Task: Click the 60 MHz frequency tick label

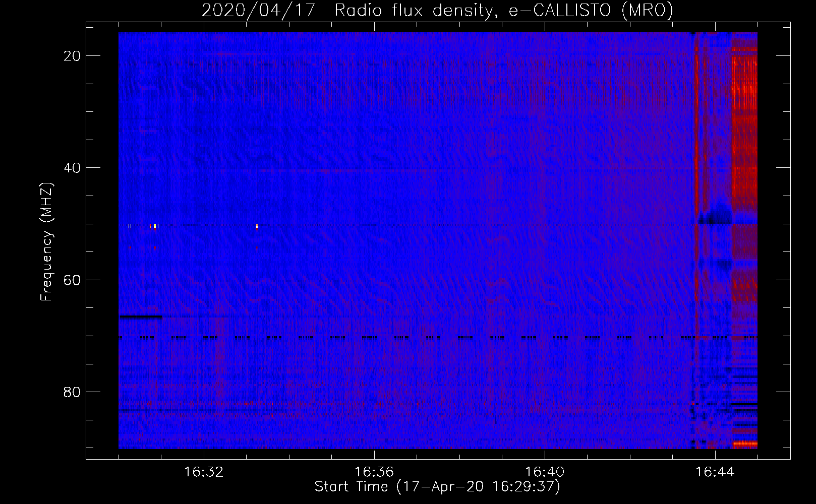Action: 73,280
